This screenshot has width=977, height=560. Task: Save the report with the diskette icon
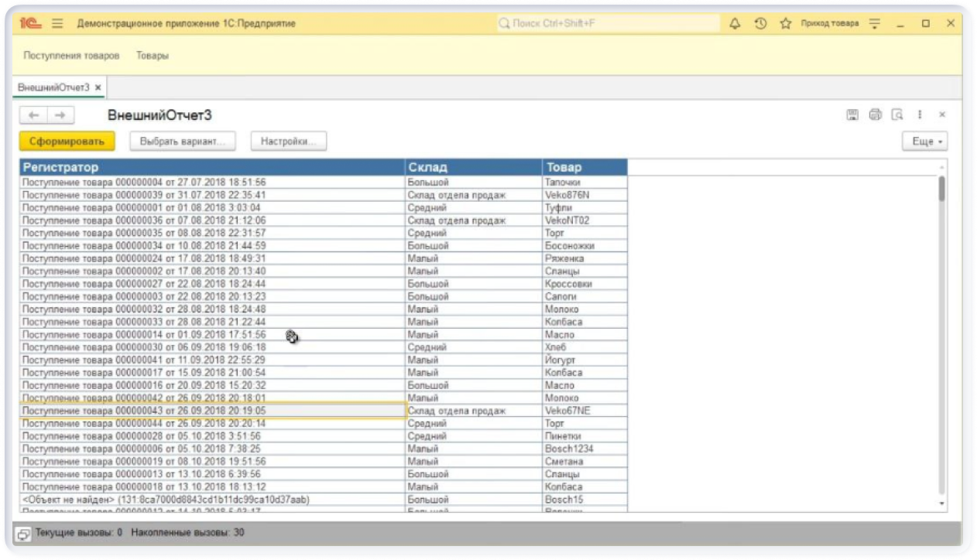pos(852,115)
